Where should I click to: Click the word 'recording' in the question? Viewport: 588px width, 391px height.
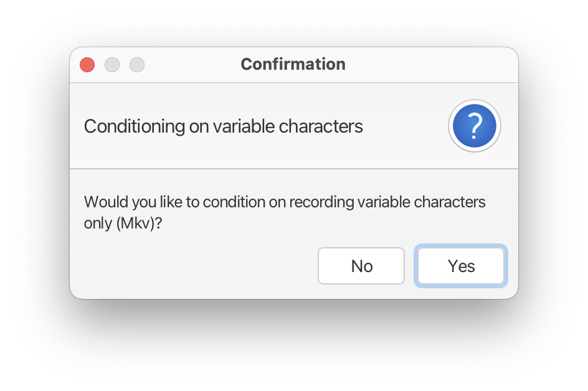[x=322, y=202]
